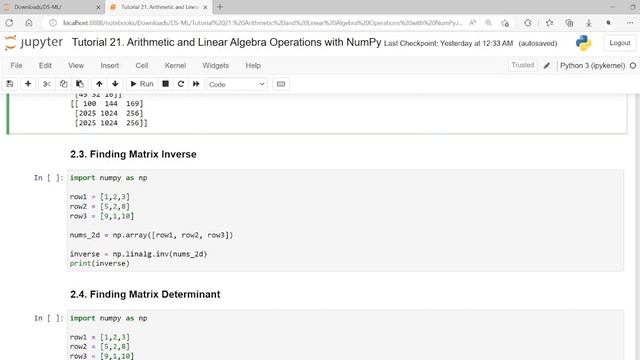Click the Python logo

click(x=584, y=43)
